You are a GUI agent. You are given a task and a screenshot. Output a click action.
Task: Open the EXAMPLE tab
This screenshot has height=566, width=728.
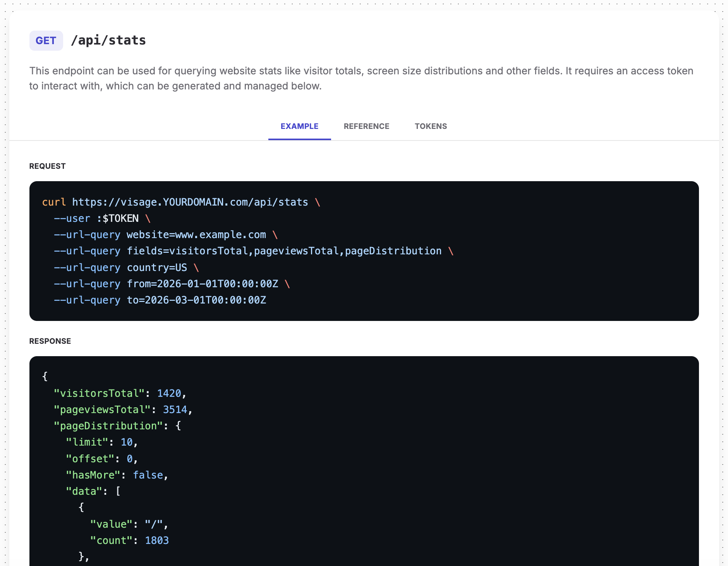coord(299,126)
